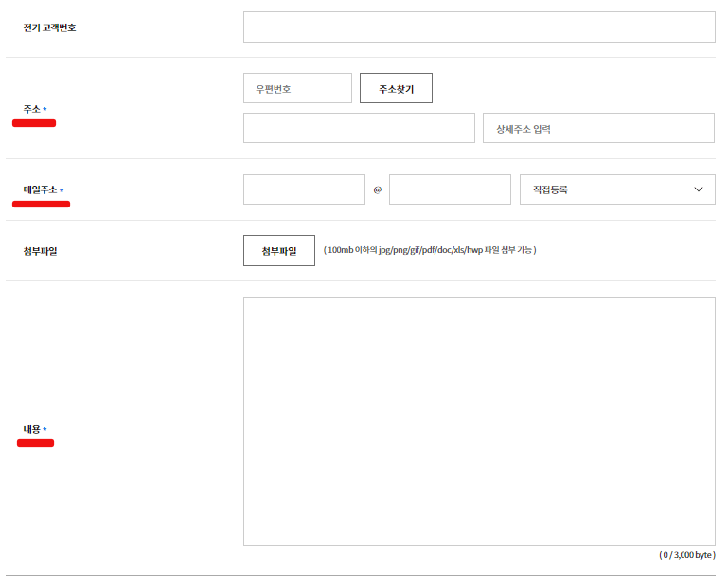Click the 내용 label
This screenshot has width=728, height=577.
click(x=32, y=429)
